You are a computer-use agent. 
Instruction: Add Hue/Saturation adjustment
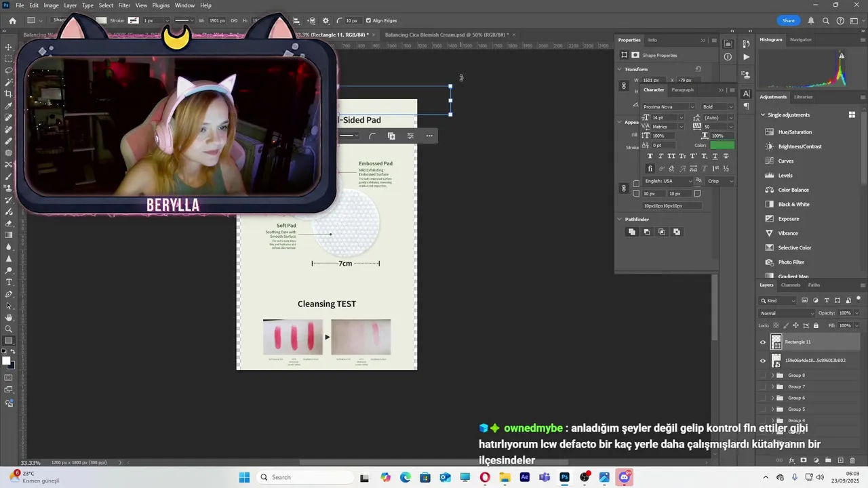point(795,132)
